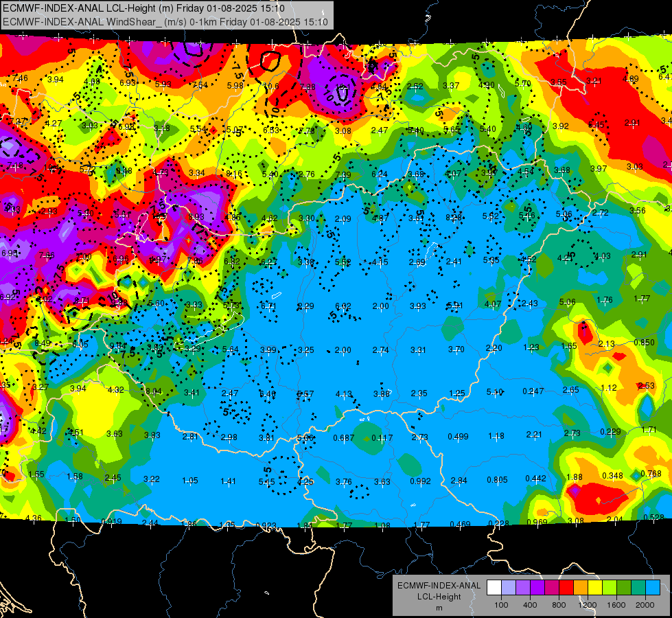Click the legend label ECMWF-INDEX-ANAL
672x618 pixels.
pyautogui.click(x=439, y=586)
